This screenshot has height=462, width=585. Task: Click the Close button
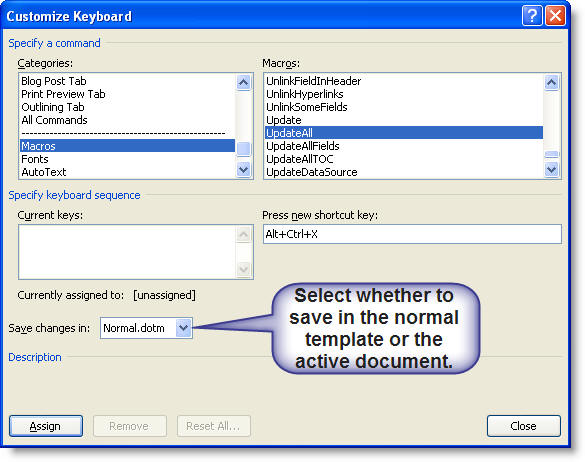[523, 426]
